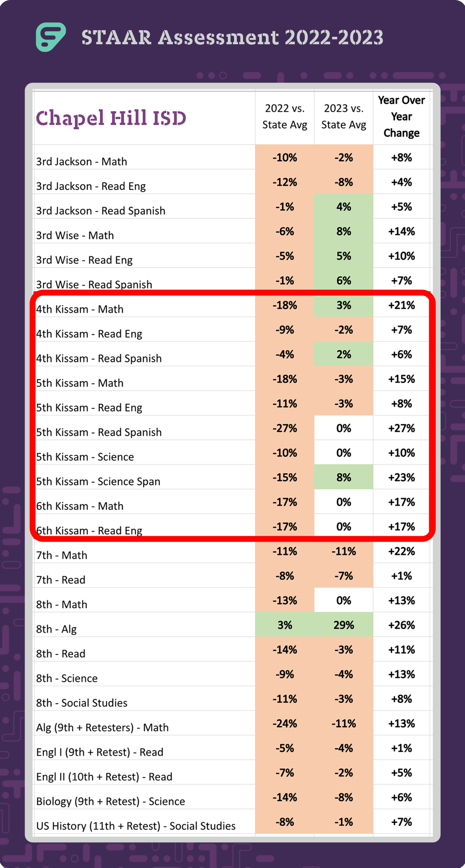Viewport: 465px width, 868px height.
Task: Select the Chapel Hill ISD heading
Action: tap(111, 118)
